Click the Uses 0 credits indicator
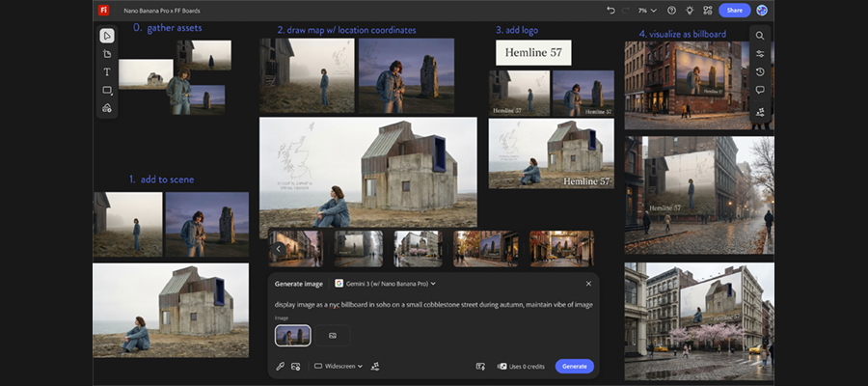 (x=521, y=366)
